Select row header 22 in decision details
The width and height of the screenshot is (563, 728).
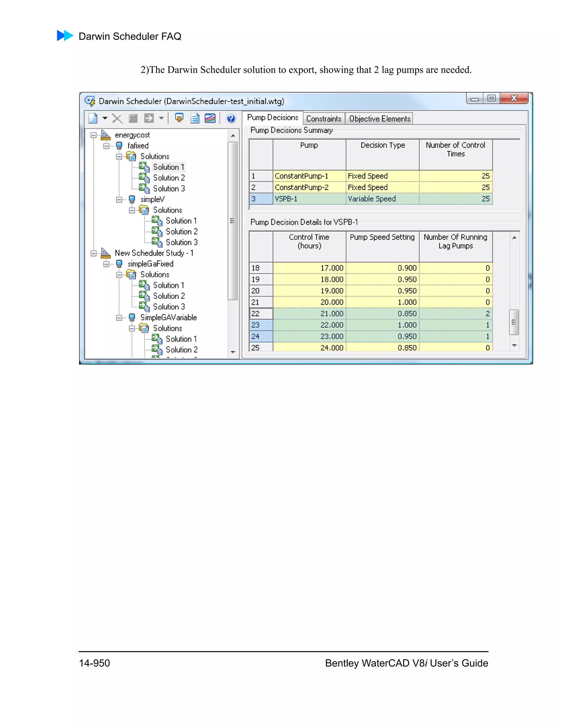261,314
